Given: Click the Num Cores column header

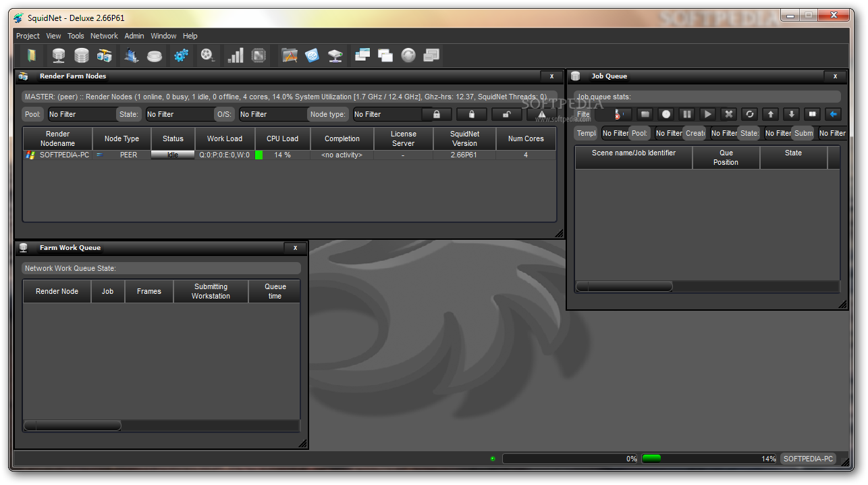Looking at the screenshot, I should [x=526, y=138].
